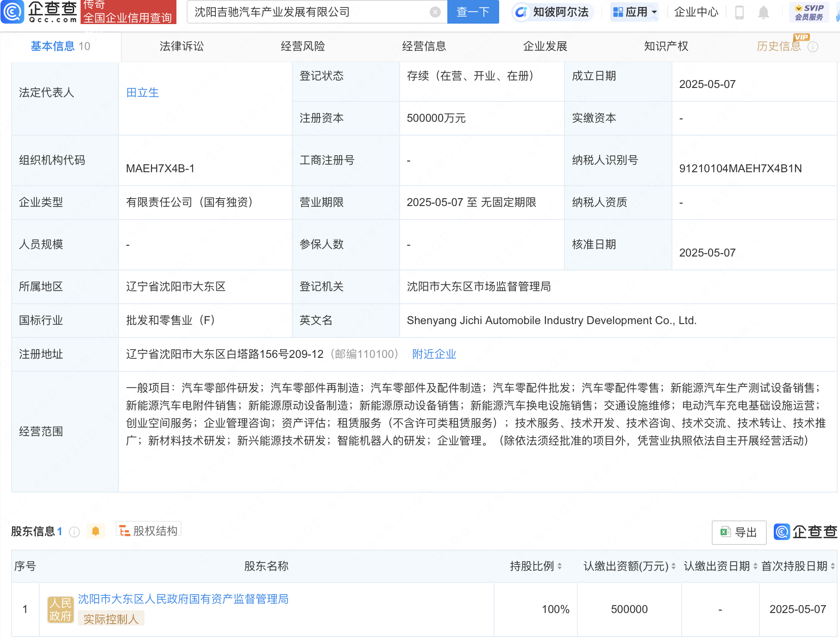Select the subscribed capital 500000 cell
This screenshot has height=638, width=840.
pos(629,609)
